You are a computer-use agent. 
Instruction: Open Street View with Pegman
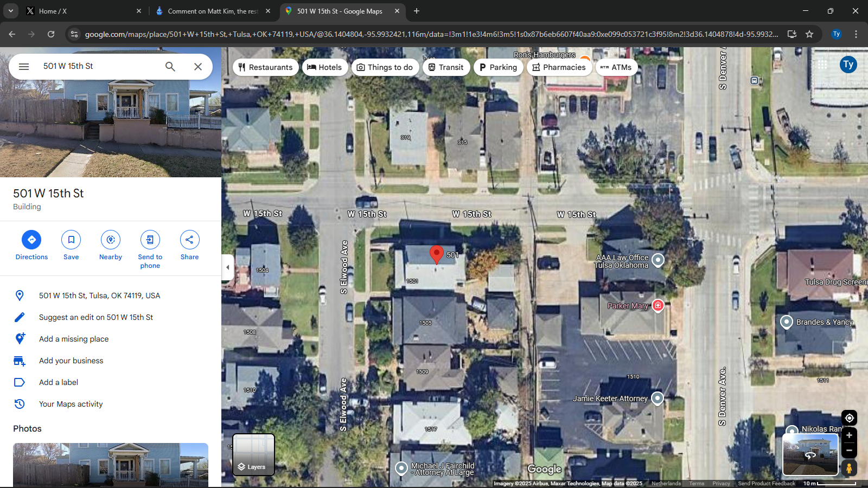coord(850,468)
